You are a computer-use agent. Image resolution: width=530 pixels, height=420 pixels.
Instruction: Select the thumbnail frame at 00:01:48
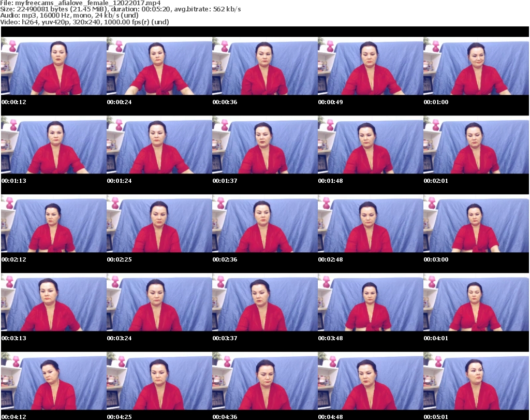tap(371, 144)
